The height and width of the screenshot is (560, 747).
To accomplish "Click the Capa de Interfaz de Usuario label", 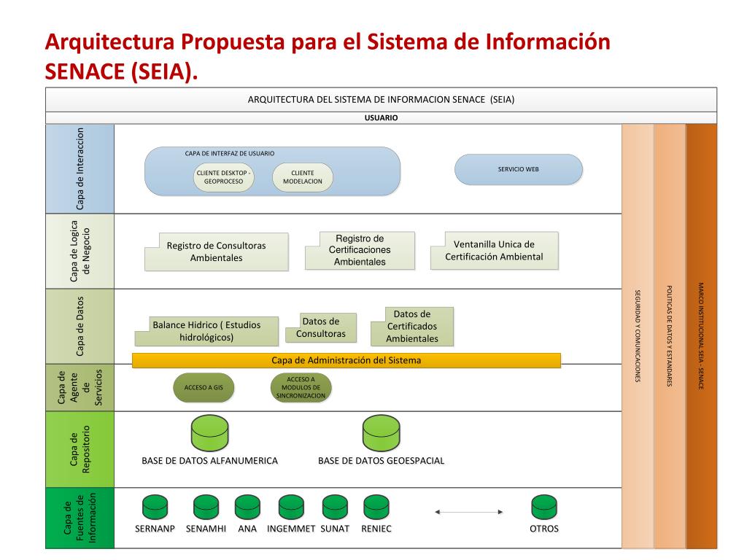I will click(230, 153).
